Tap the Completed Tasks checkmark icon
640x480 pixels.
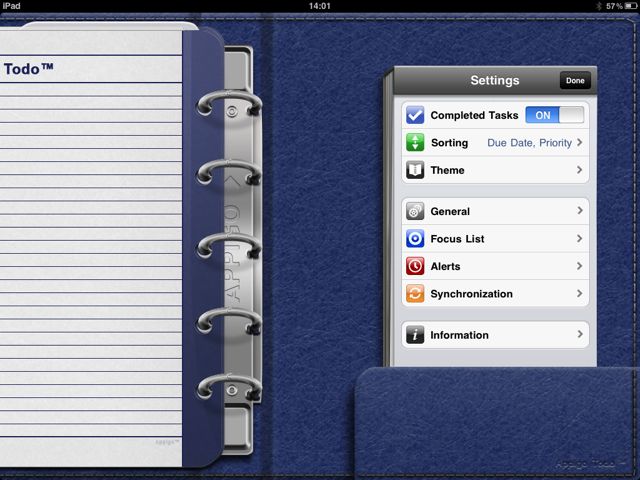[415, 115]
